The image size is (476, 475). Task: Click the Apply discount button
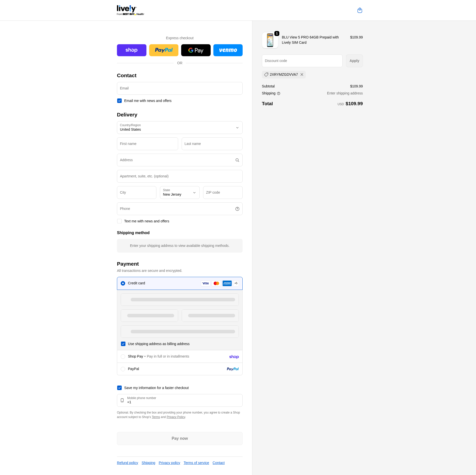354,61
